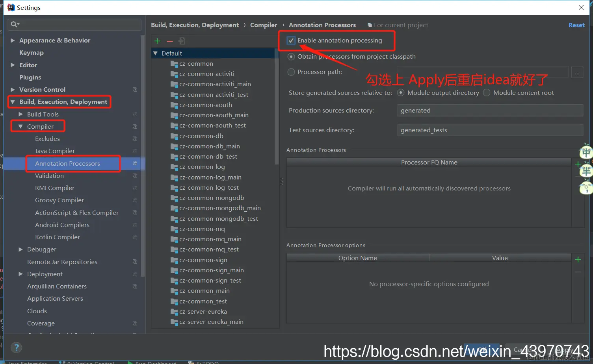Expand the Appearance & Behavior section
Viewport: 593px width, 364px height.
(12, 40)
